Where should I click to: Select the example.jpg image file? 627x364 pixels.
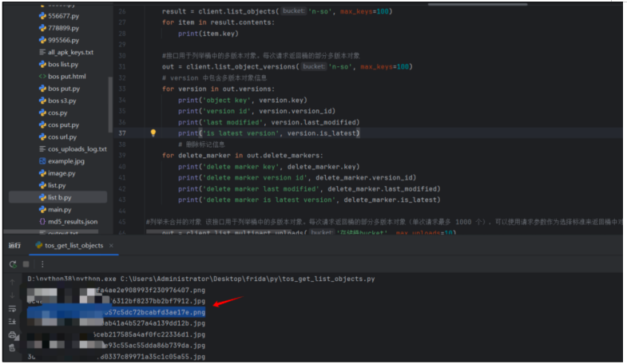pyautogui.click(x=62, y=161)
